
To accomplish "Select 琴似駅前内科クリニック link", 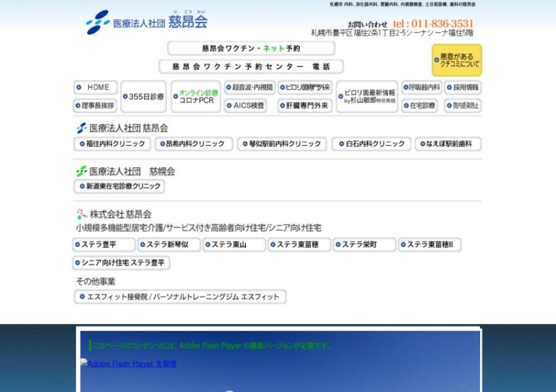I will pyautogui.click(x=282, y=144).
